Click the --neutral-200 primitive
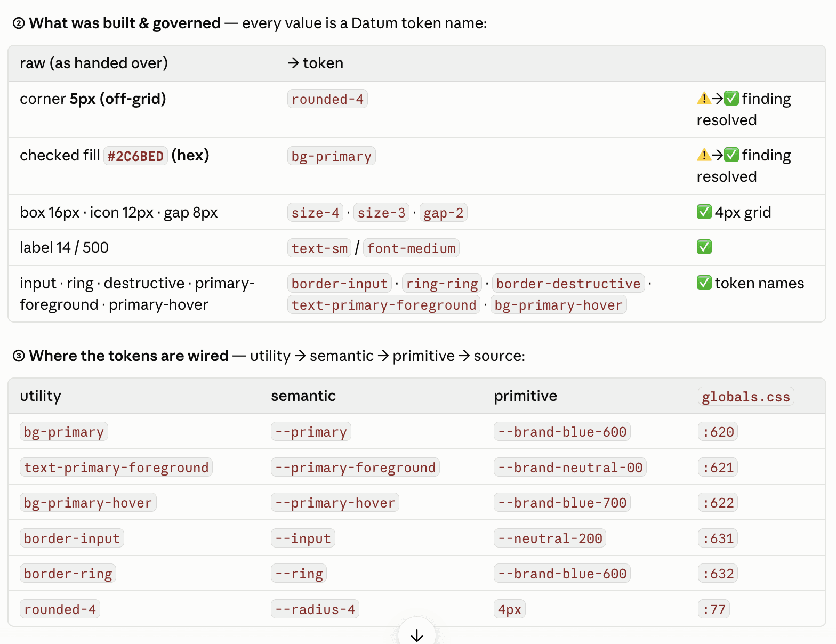The height and width of the screenshot is (644, 836). (x=550, y=538)
